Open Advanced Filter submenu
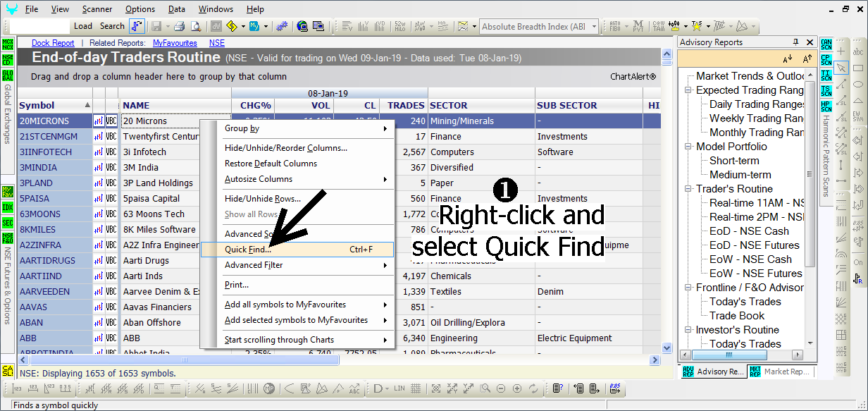The image size is (868, 411). pos(298,265)
